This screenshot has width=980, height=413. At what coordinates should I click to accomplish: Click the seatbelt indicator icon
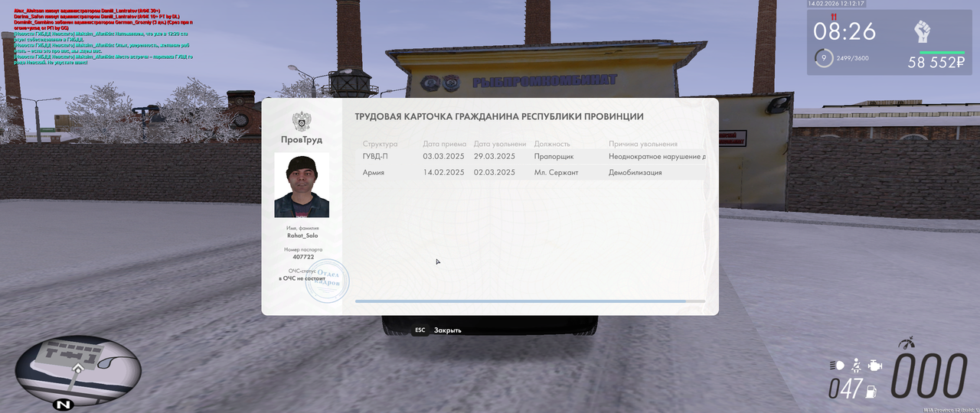click(857, 365)
